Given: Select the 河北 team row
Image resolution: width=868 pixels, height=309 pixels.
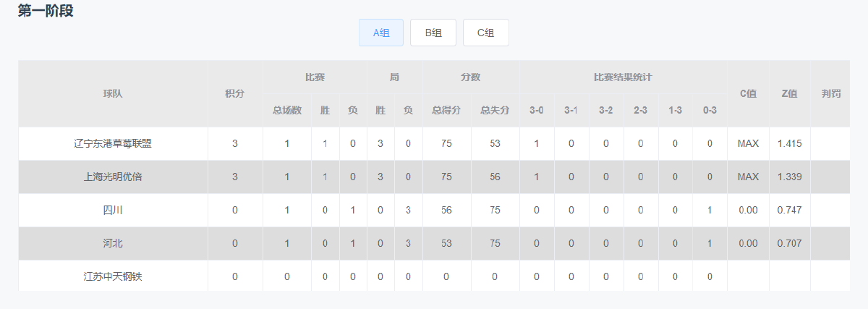Looking at the screenshot, I should click(x=113, y=243).
